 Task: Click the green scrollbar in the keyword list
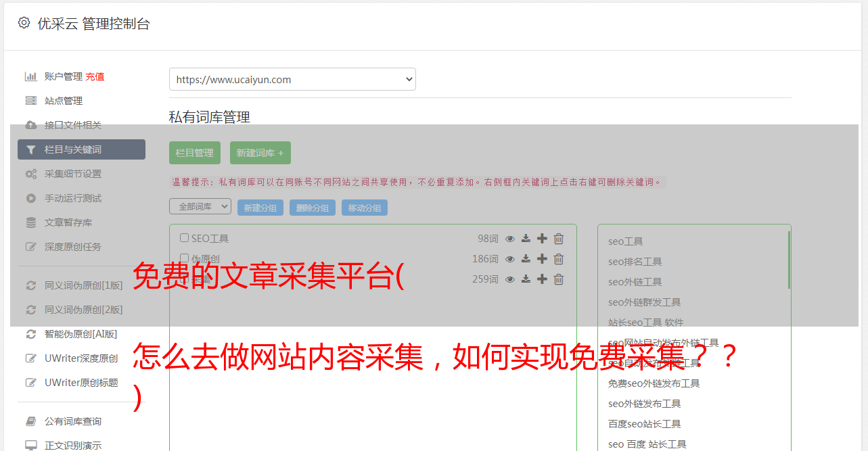click(789, 260)
